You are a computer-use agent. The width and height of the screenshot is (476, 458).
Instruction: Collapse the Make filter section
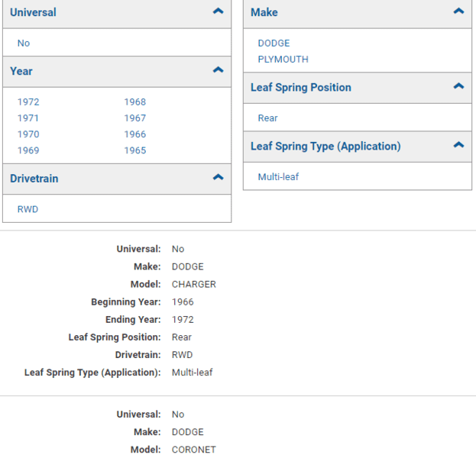pyautogui.click(x=458, y=11)
